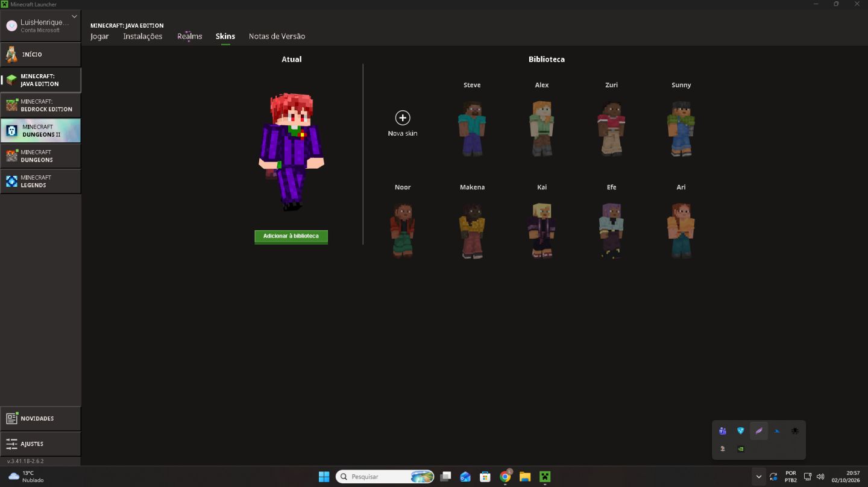Select Minecraft: Java Edition in sidebar

(40, 80)
